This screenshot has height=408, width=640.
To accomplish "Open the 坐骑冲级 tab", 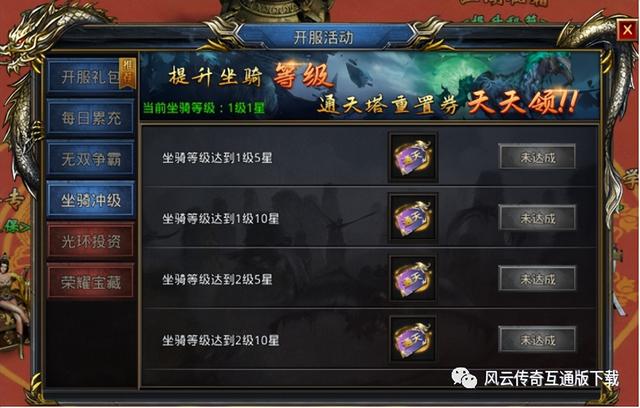I will 91,200.
